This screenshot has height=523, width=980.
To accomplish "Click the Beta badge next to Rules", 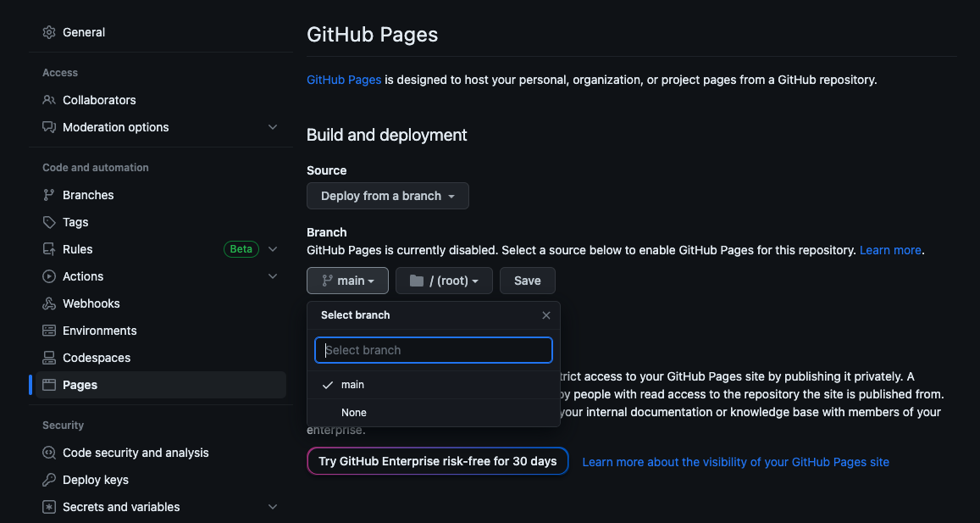I will pos(241,249).
